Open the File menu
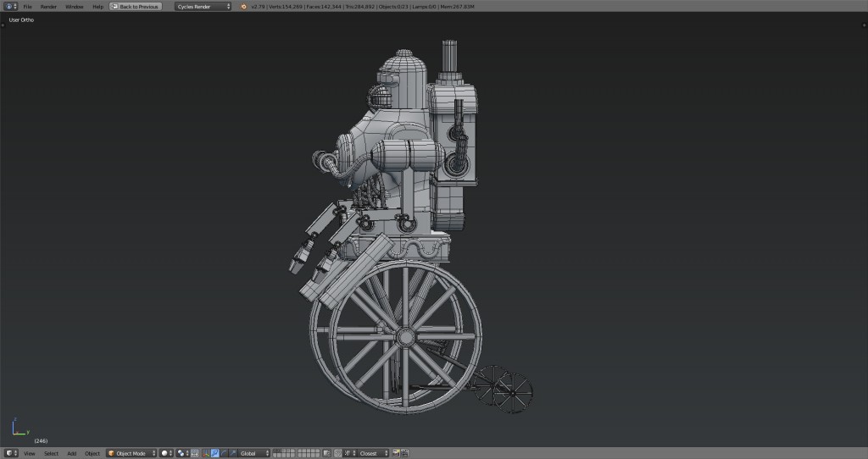Image resolution: width=868 pixels, height=459 pixels. (x=27, y=6)
